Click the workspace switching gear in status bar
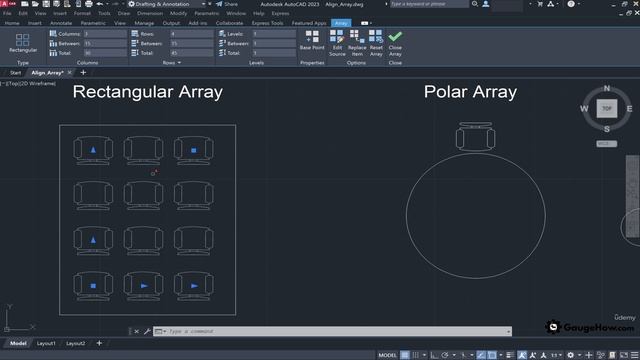The height and width of the screenshot is (360, 640). coord(570,355)
